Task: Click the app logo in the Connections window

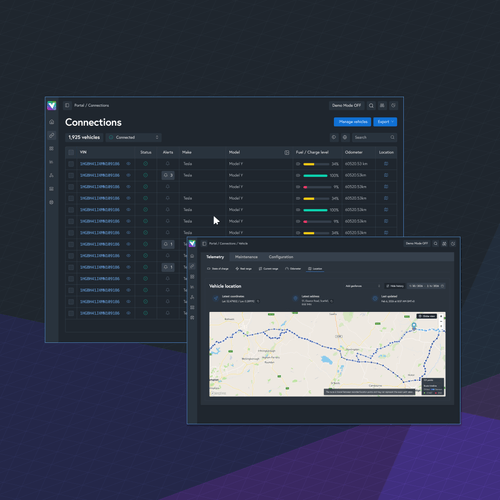Action: click(x=52, y=106)
